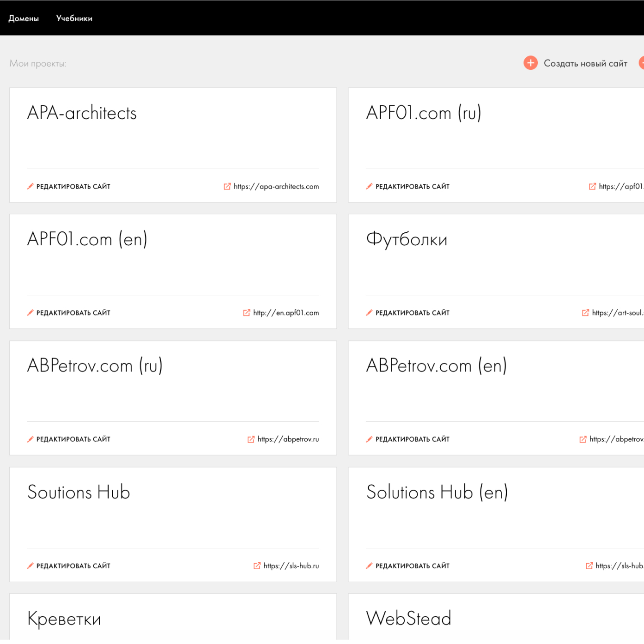Screen dimensions: 644x644
Task: Open the https://abpetrov.ru link
Action: point(288,439)
